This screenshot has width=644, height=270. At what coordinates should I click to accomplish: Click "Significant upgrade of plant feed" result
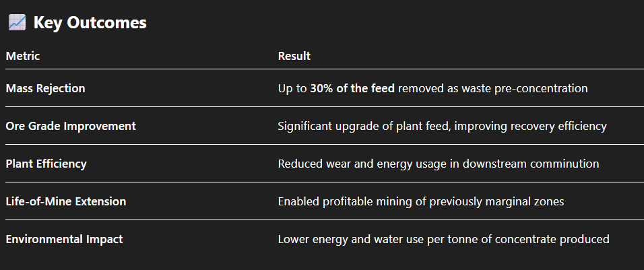(357, 126)
